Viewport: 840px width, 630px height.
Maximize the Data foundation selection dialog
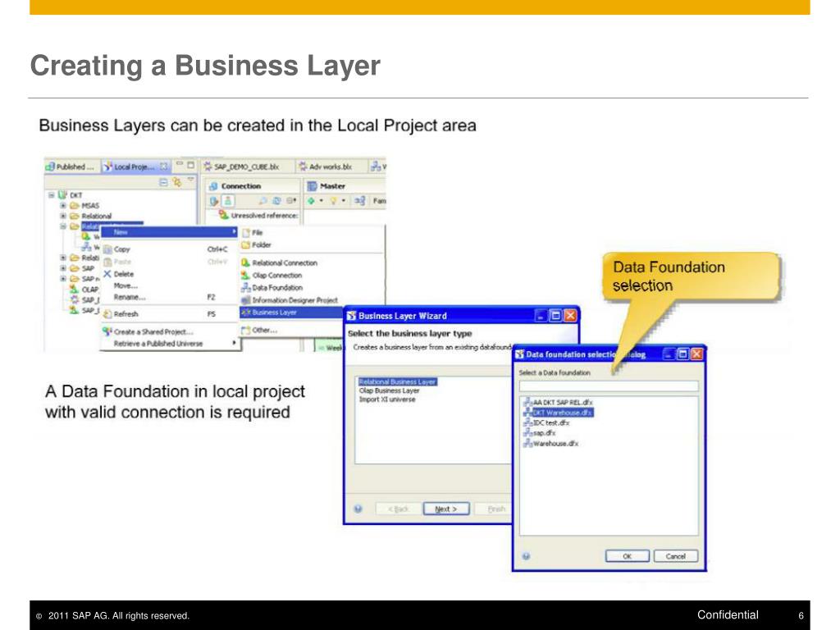click(682, 354)
